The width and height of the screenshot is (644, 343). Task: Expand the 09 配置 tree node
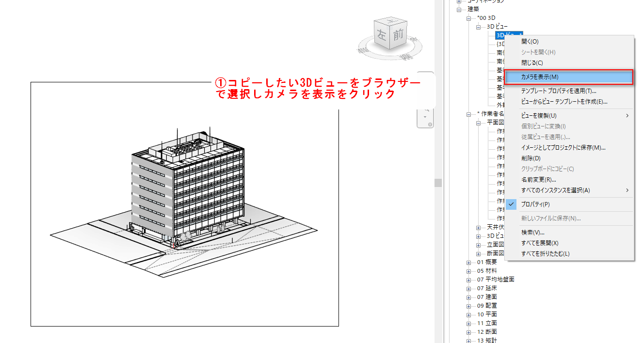[468, 306]
